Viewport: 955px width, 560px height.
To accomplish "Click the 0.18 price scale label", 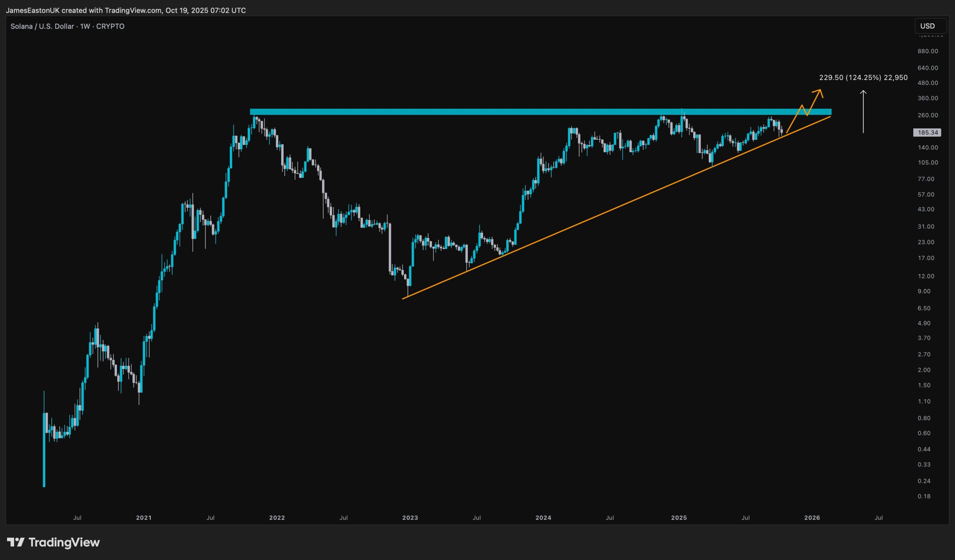I will [924, 496].
